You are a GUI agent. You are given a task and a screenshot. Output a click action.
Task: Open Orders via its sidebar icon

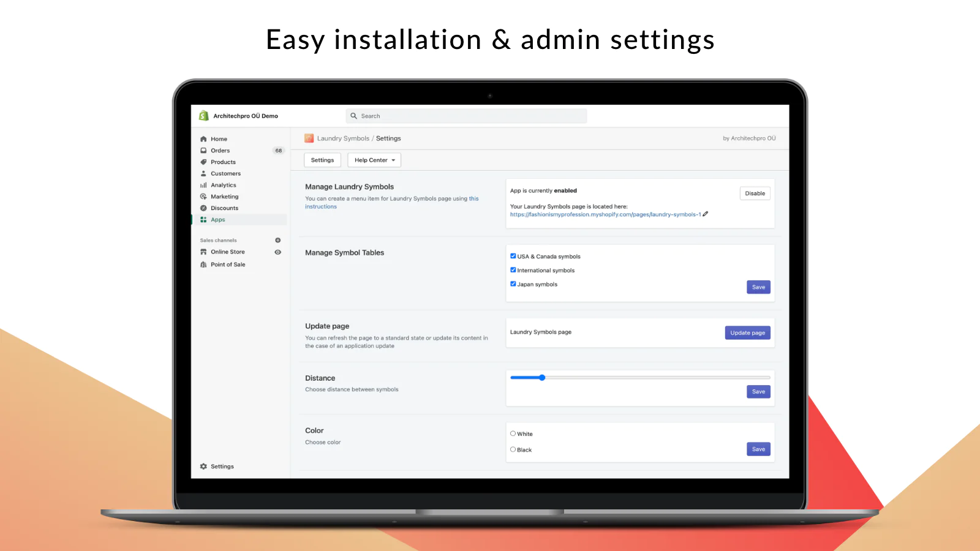coord(203,151)
